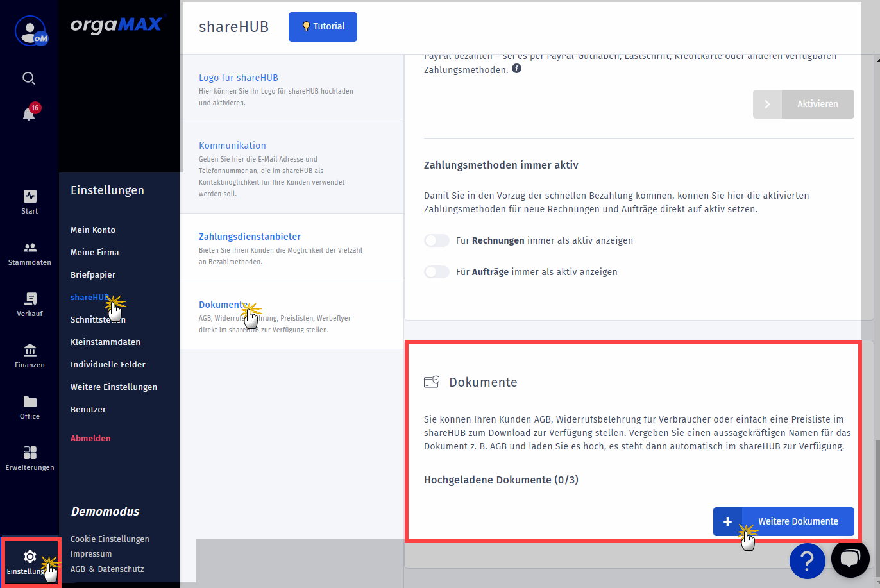Open Kleinstammdaten settings

(x=105, y=342)
